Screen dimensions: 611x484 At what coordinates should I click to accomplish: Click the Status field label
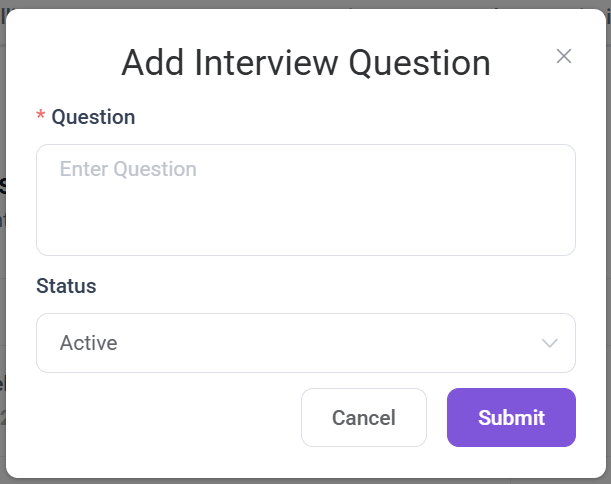click(66, 286)
